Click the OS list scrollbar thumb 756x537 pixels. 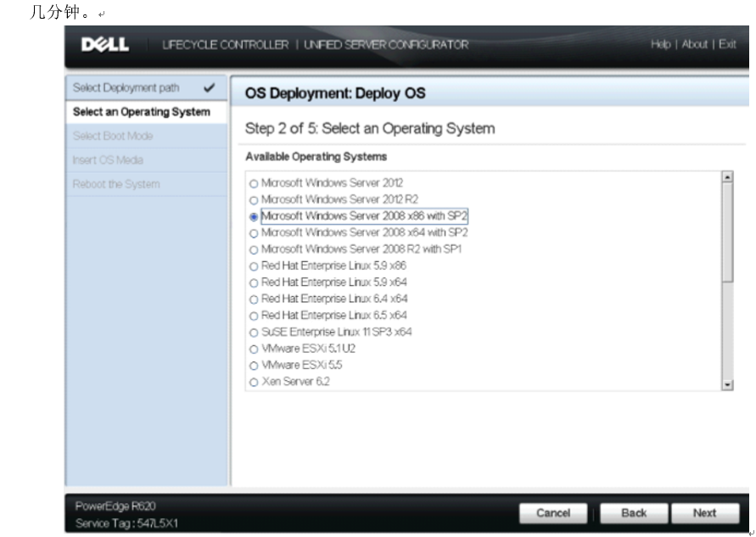click(x=727, y=232)
